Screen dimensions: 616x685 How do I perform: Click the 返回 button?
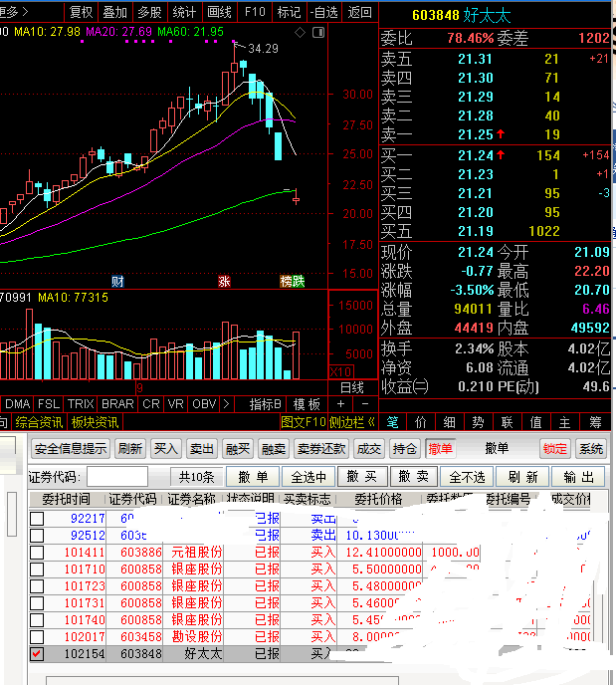(x=359, y=12)
